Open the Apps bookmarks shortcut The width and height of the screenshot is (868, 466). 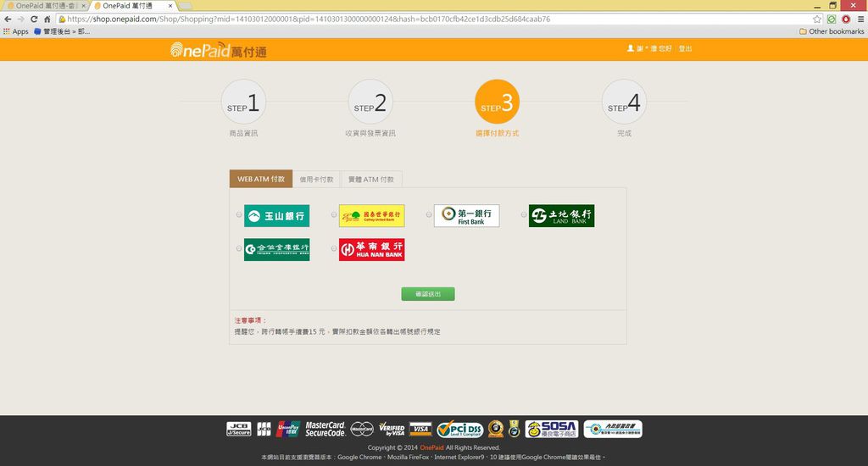click(15, 31)
